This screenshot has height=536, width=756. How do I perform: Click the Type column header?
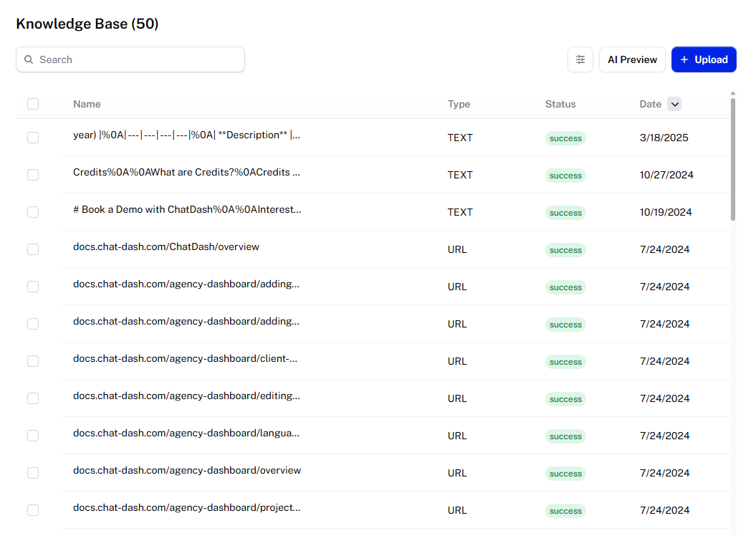[459, 104]
